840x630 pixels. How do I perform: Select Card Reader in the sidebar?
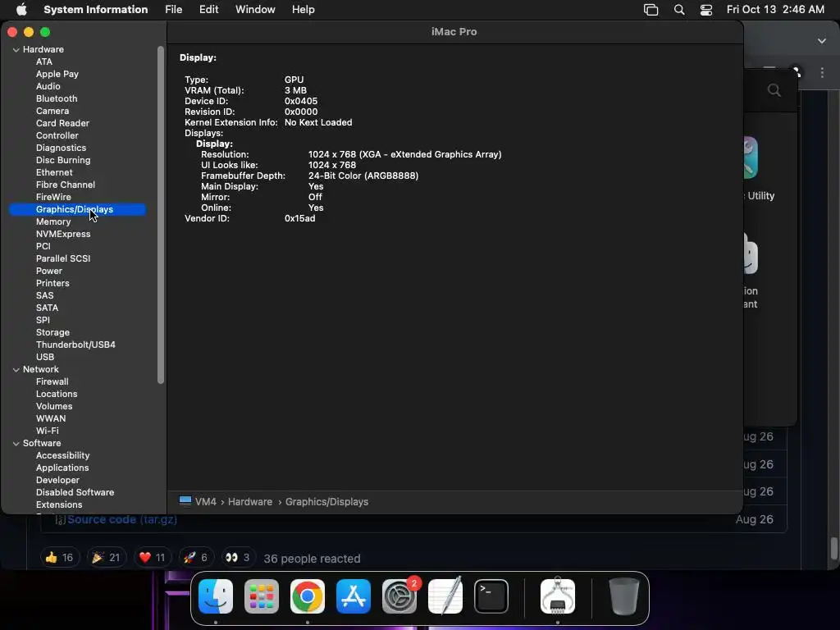(62, 123)
